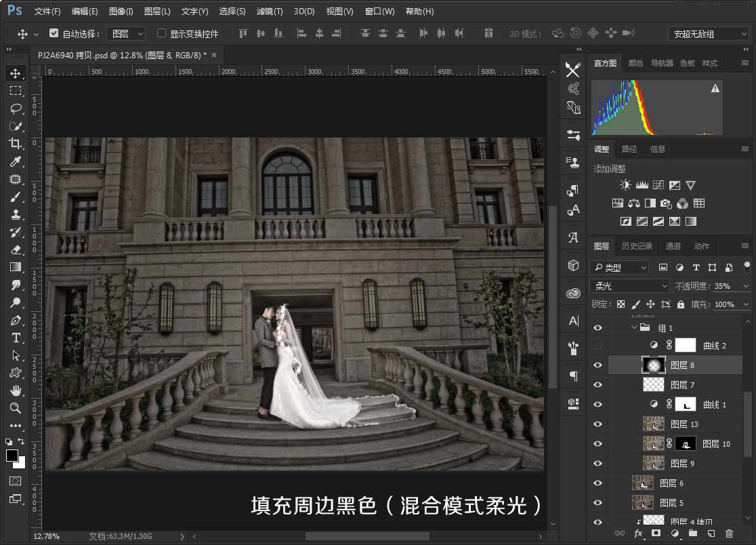Enable the 显示变换控件 checkbox

pos(161,33)
